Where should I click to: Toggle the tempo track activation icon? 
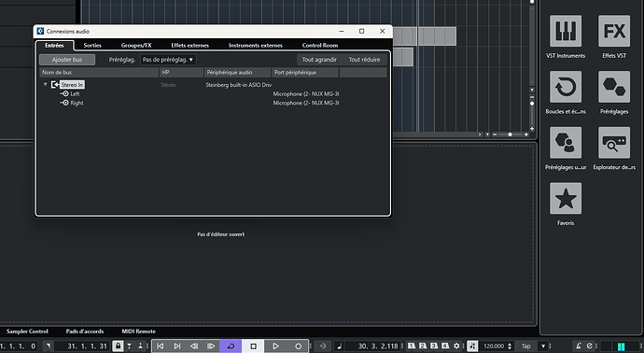tap(472, 346)
